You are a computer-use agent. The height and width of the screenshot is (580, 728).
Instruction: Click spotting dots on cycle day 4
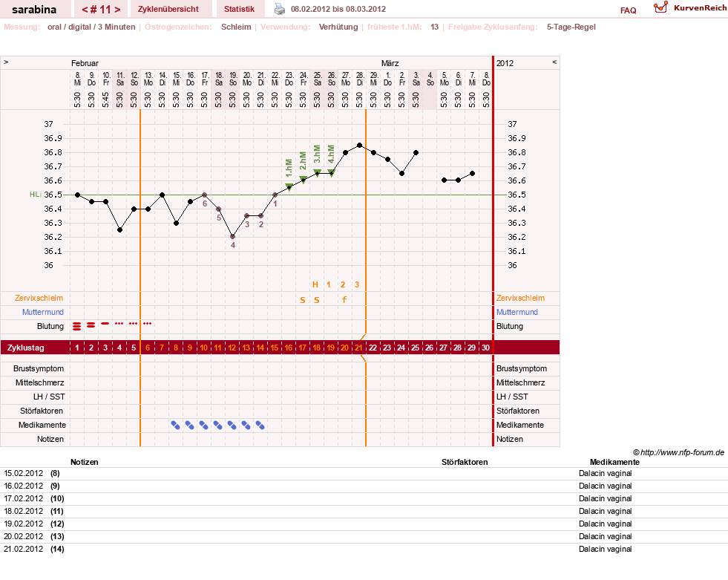point(119,323)
